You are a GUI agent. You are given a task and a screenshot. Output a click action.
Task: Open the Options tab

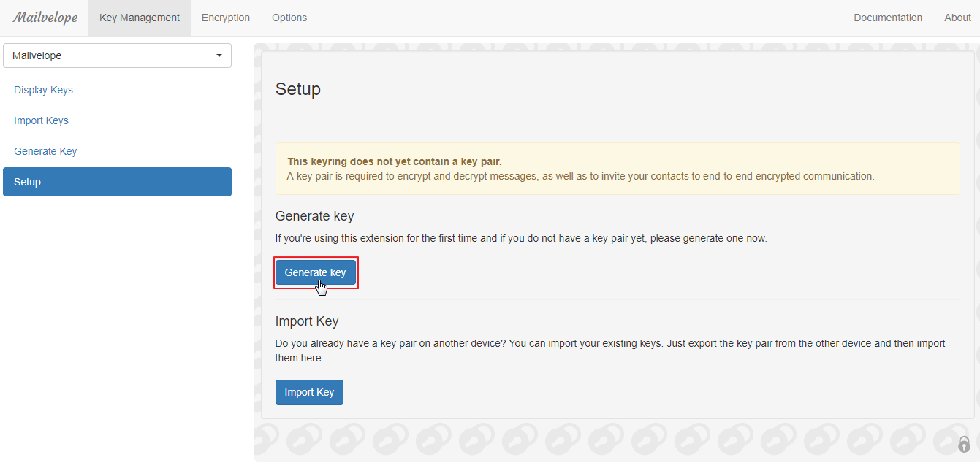289,18
